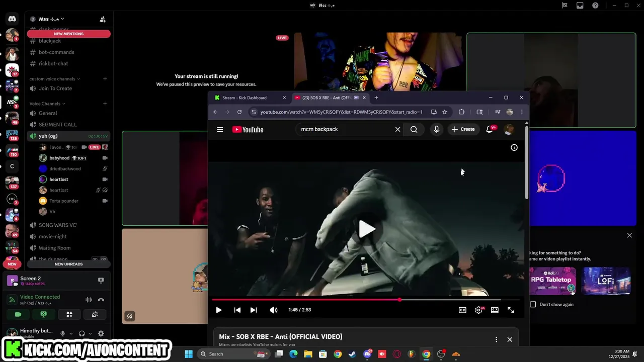Open Discord soundboard button
This screenshot has height=362, width=644.
(x=95, y=314)
